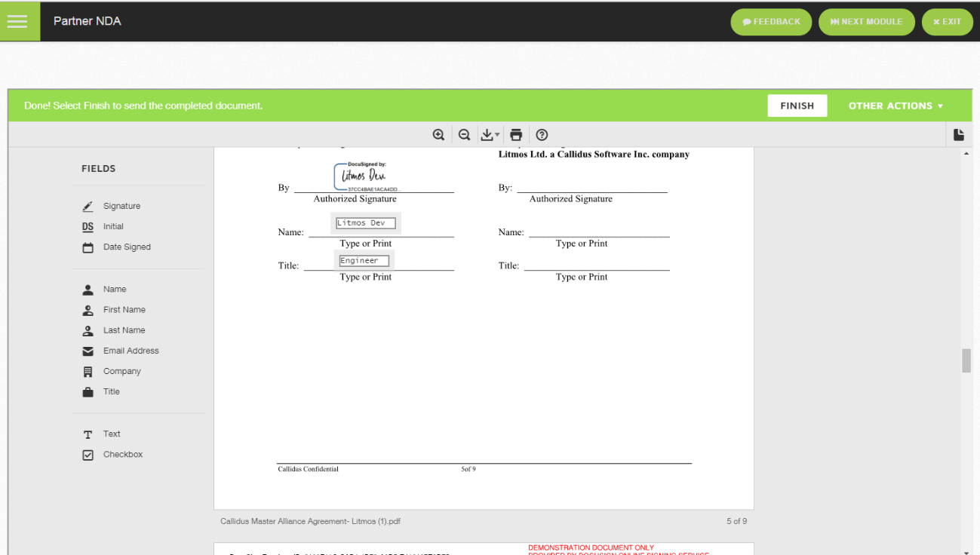This screenshot has width=980, height=555.
Task: Click the Company field label
Action: pos(122,371)
